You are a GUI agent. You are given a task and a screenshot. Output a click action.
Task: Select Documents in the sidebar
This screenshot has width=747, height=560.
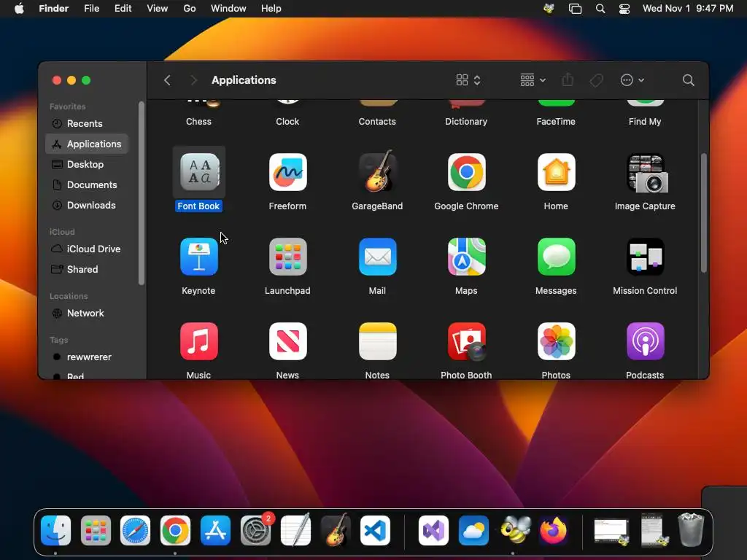click(x=87, y=184)
